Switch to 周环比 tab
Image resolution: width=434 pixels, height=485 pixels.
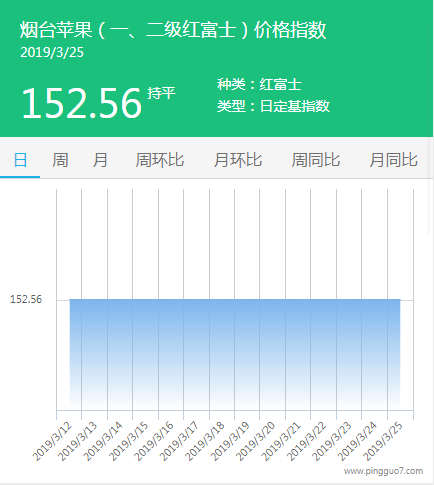[160, 160]
